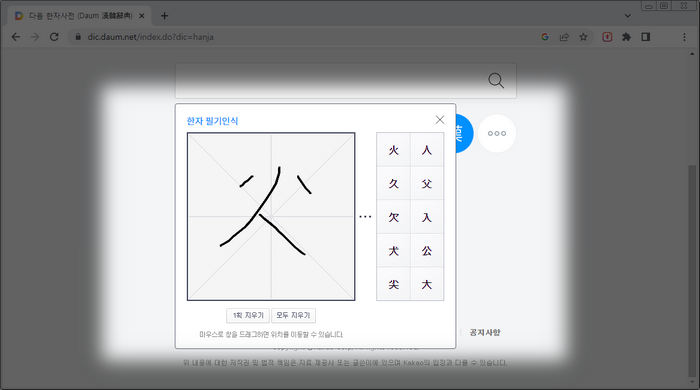Click the 한자 필기인식 title

pyautogui.click(x=212, y=121)
